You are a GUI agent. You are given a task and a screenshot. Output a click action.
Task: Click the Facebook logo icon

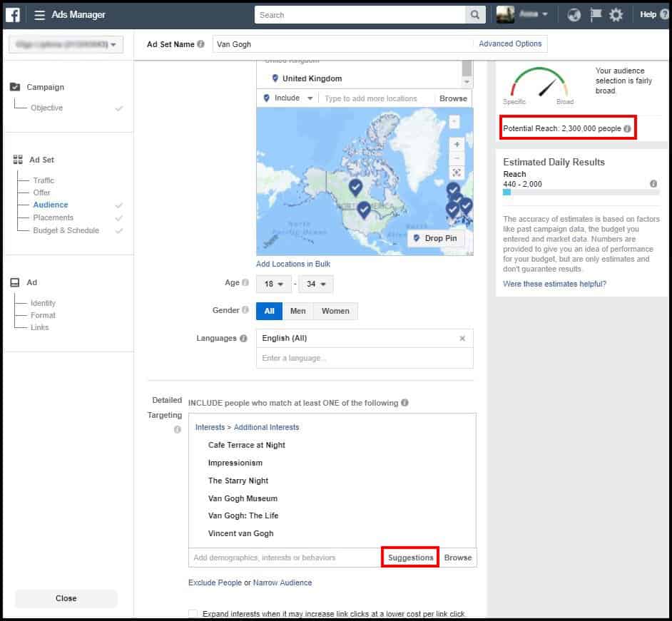click(x=12, y=14)
